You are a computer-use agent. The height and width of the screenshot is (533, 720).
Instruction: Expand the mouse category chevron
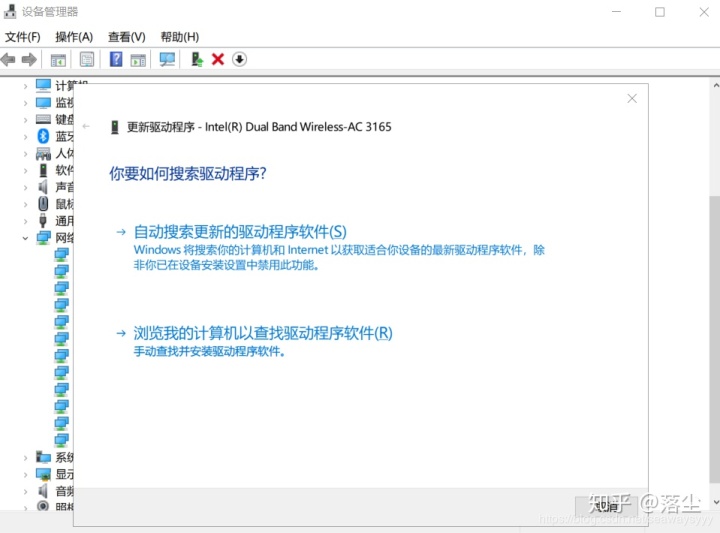point(26,204)
